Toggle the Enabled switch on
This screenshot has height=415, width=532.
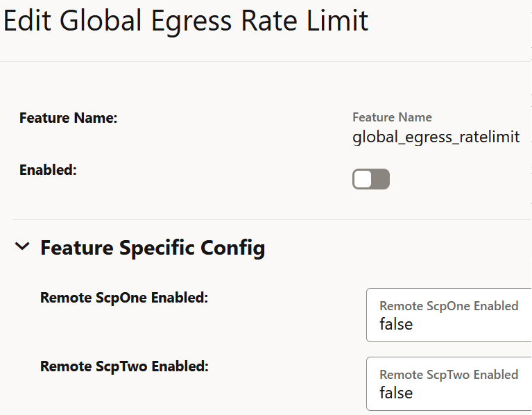pos(371,179)
